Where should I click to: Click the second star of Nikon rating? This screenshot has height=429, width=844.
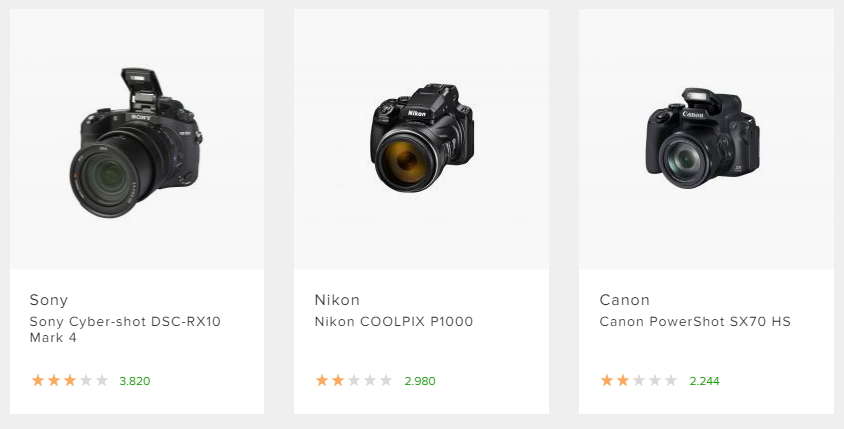pyautogui.click(x=338, y=380)
